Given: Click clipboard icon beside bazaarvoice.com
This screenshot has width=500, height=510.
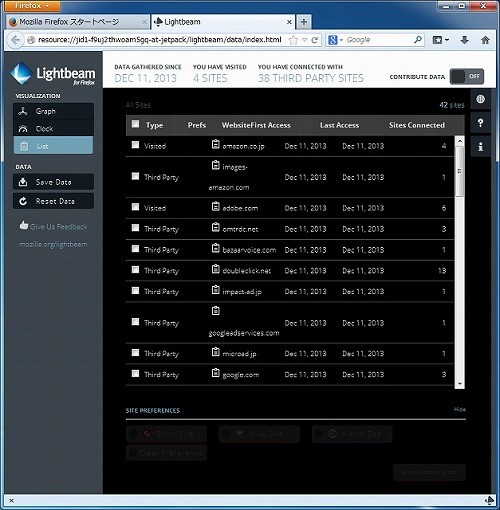Looking at the screenshot, I should [216, 248].
